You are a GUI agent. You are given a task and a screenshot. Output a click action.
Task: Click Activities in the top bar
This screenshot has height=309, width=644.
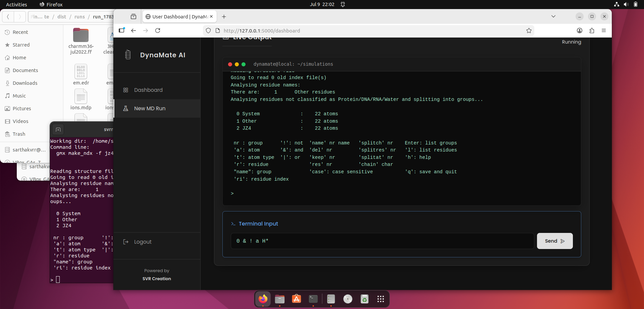(x=16, y=4)
